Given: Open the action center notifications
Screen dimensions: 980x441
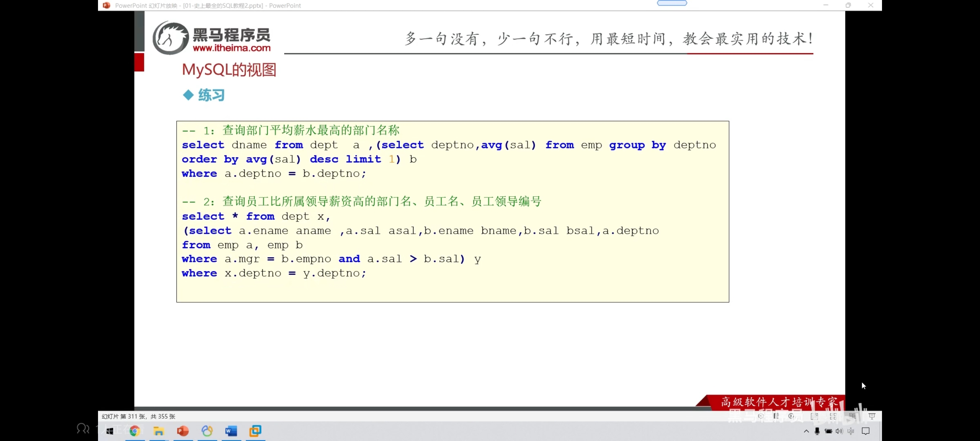Looking at the screenshot, I should (x=866, y=431).
